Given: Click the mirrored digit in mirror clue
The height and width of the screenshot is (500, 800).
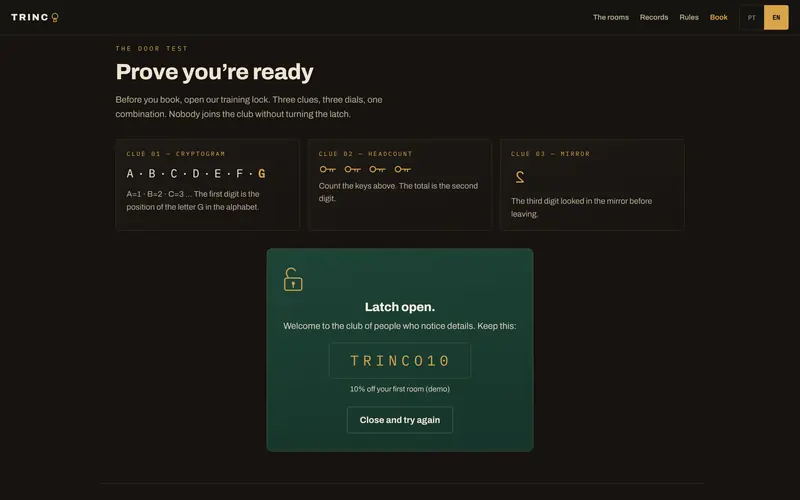Looking at the screenshot, I should click(519, 177).
